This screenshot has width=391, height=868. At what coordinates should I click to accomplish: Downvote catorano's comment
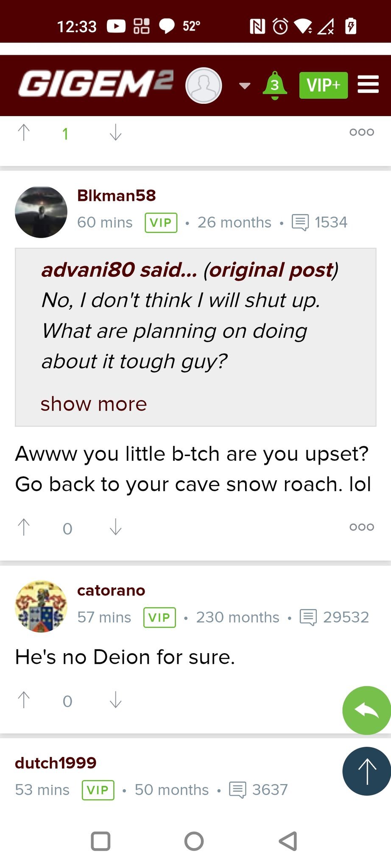(x=115, y=700)
